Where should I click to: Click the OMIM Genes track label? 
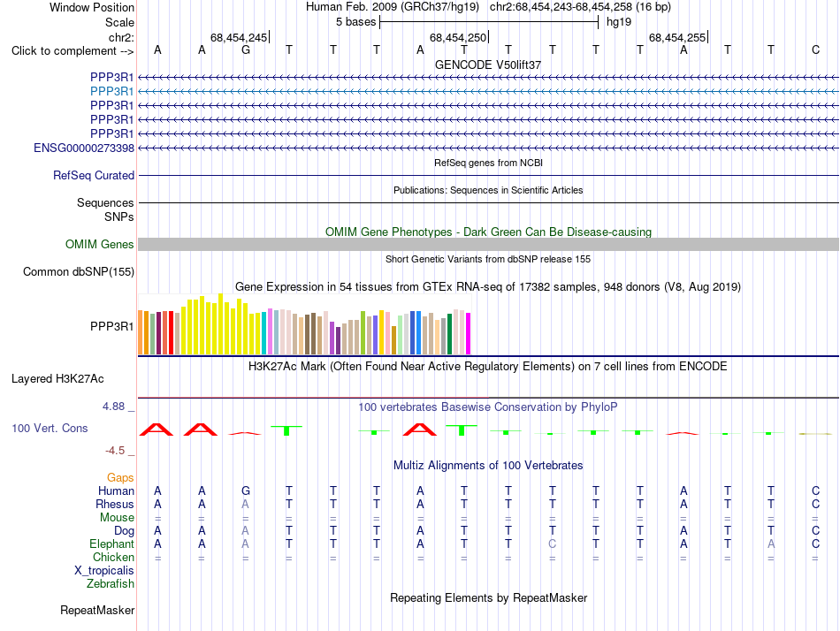[100, 244]
